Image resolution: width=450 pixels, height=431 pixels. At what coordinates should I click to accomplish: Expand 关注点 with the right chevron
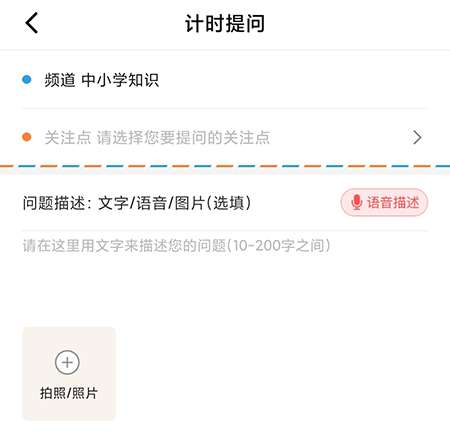coord(417,137)
